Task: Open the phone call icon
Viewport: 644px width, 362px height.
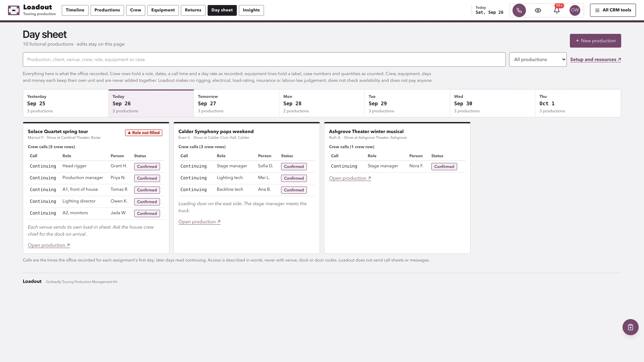Action: [519, 10]
